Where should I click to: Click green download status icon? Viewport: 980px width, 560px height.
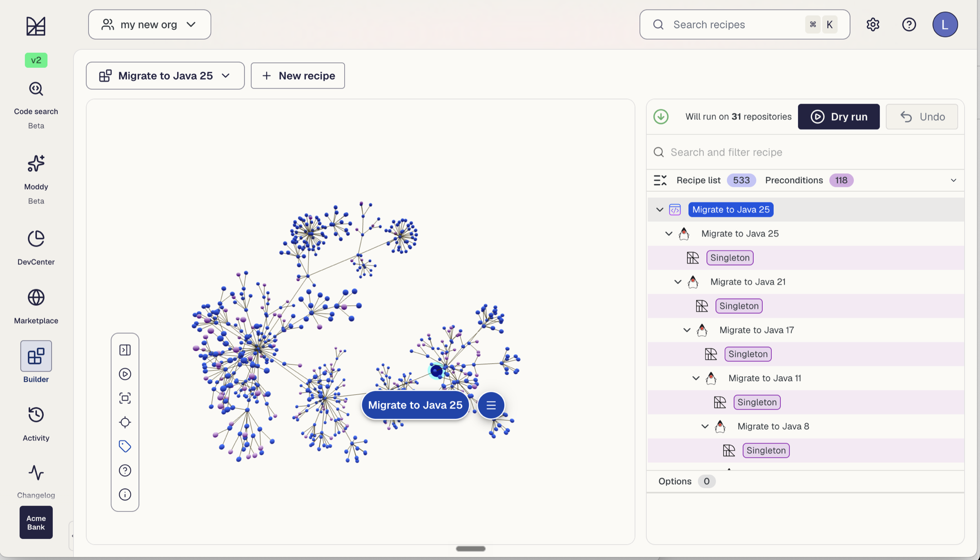(x=661, y=117)
